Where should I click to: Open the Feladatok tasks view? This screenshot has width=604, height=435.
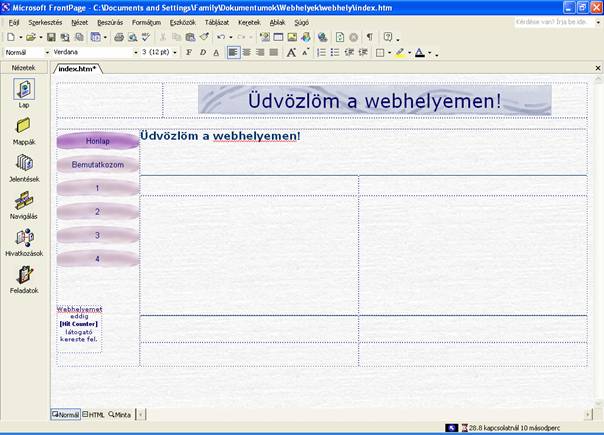pyautogui.click(x=24, y=275)
